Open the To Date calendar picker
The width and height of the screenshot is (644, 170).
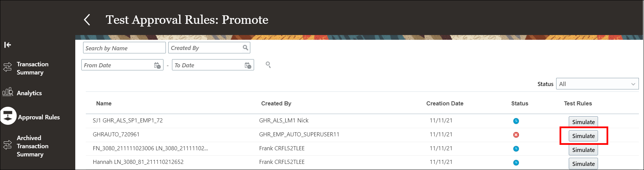coord(248,65)
